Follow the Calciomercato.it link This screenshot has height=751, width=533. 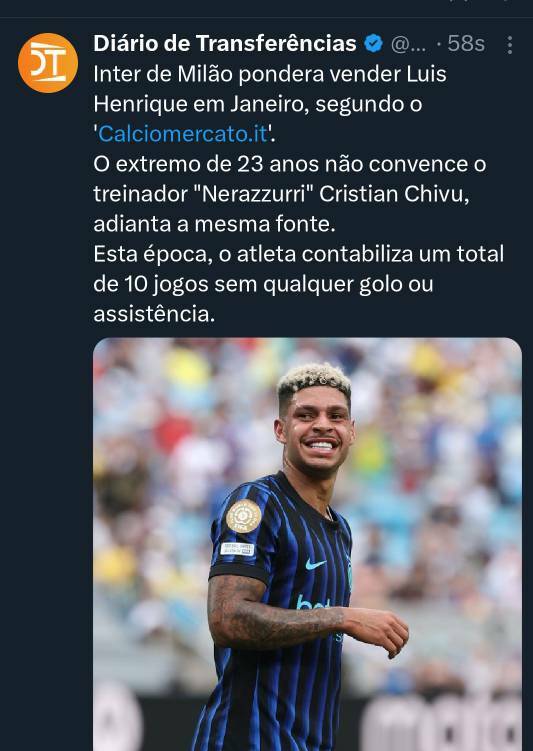tap(182, 134)
